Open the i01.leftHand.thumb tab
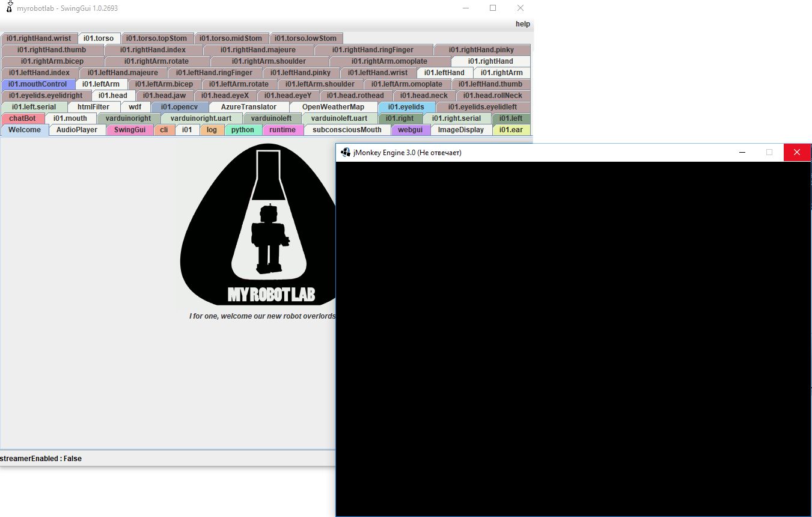This screenshot has height=517, width=812. [x=490, y=84]
